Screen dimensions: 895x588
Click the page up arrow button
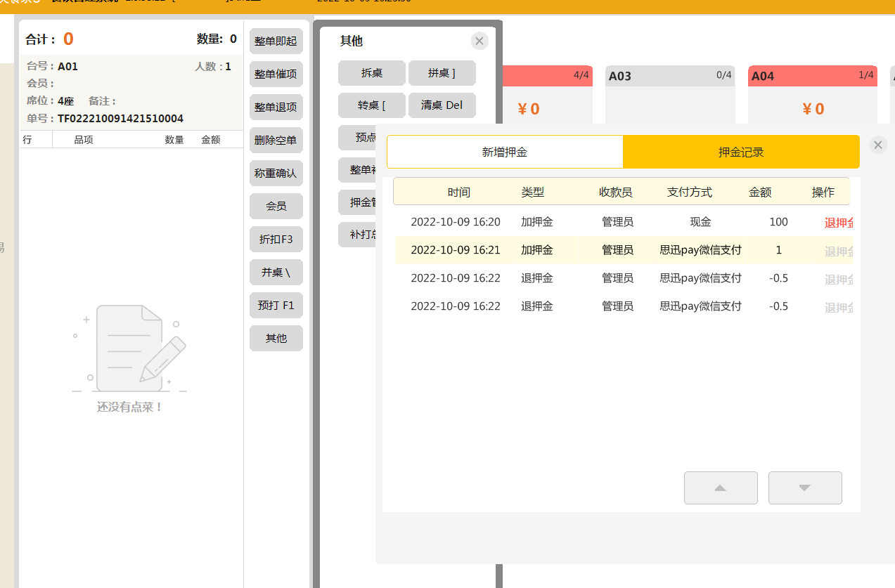pos(721,488)
